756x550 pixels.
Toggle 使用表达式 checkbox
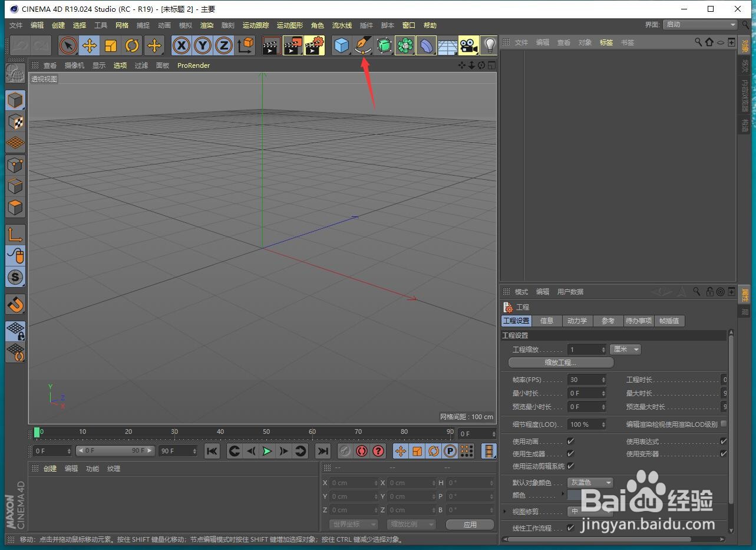(724, 441)
